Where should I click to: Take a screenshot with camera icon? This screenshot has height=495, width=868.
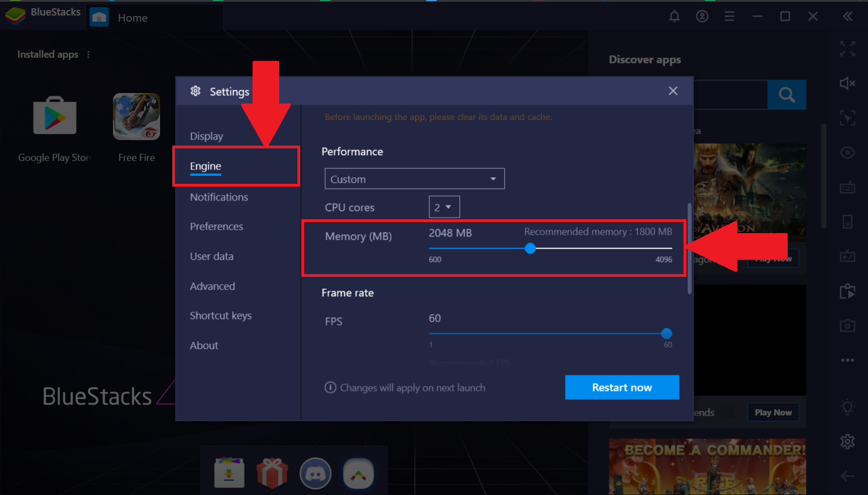848,326
